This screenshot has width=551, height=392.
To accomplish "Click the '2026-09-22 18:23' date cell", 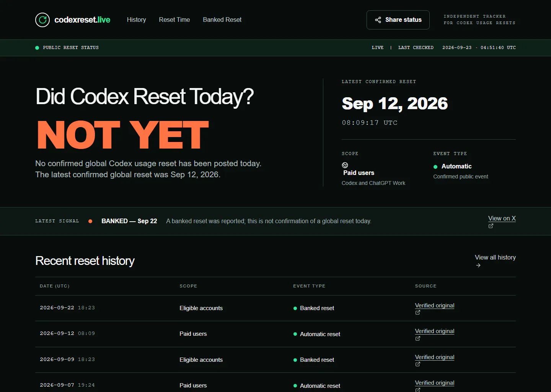I will tap(67, 308).
